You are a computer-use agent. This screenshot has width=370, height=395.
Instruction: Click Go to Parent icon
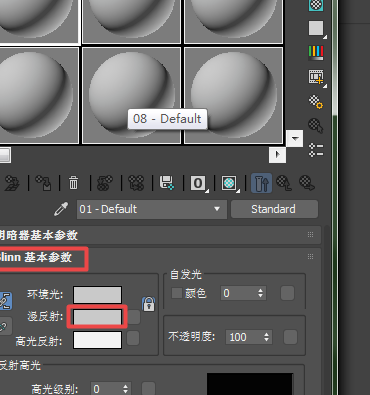coord(284,183)
